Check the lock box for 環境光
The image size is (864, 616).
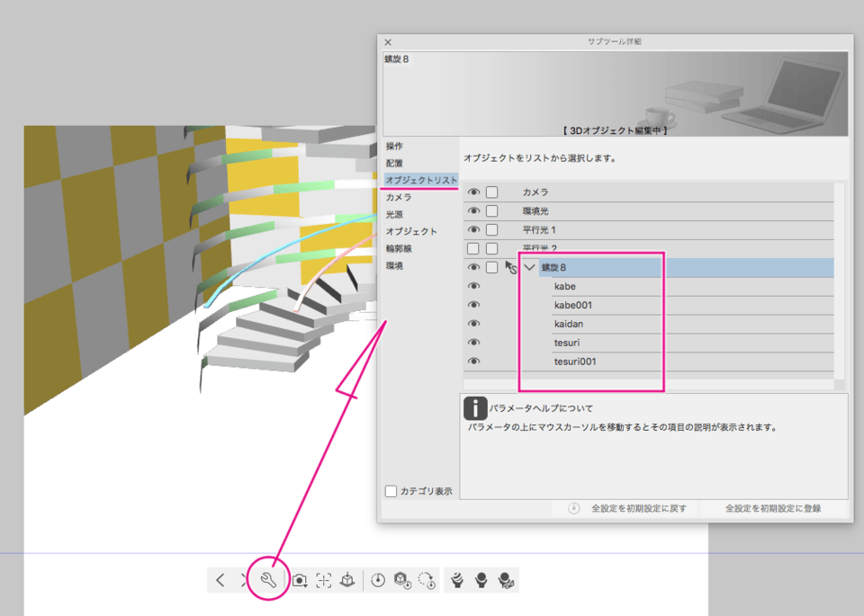coord(492,210)
